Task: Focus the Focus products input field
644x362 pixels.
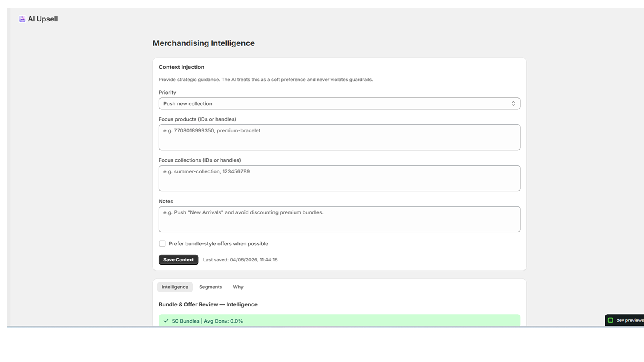Action: point(339,137)
